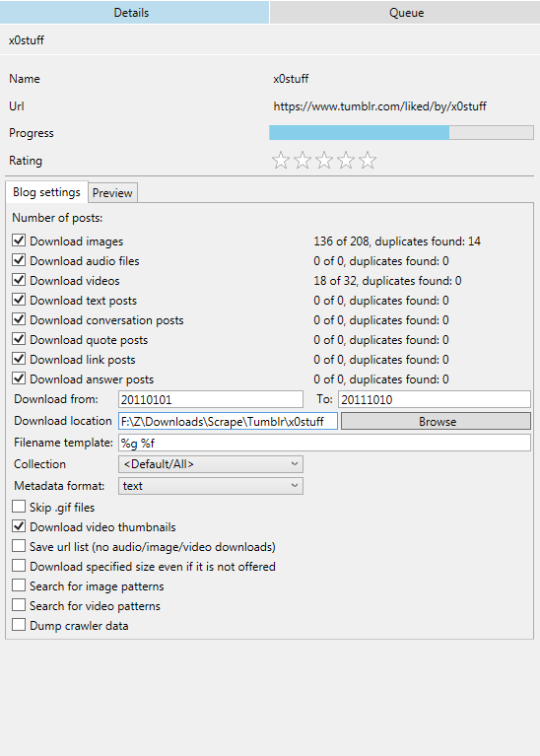The width and height of the screenshot is (540, 756).
Task: Focus the Filename template field
Action: click(x=324, y=443)
